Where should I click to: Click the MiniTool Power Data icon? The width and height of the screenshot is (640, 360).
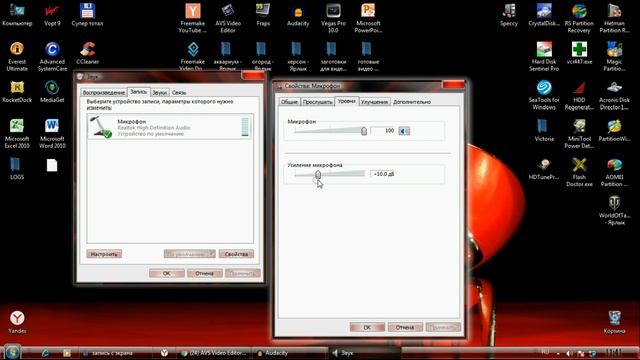[x=579, y=133]
